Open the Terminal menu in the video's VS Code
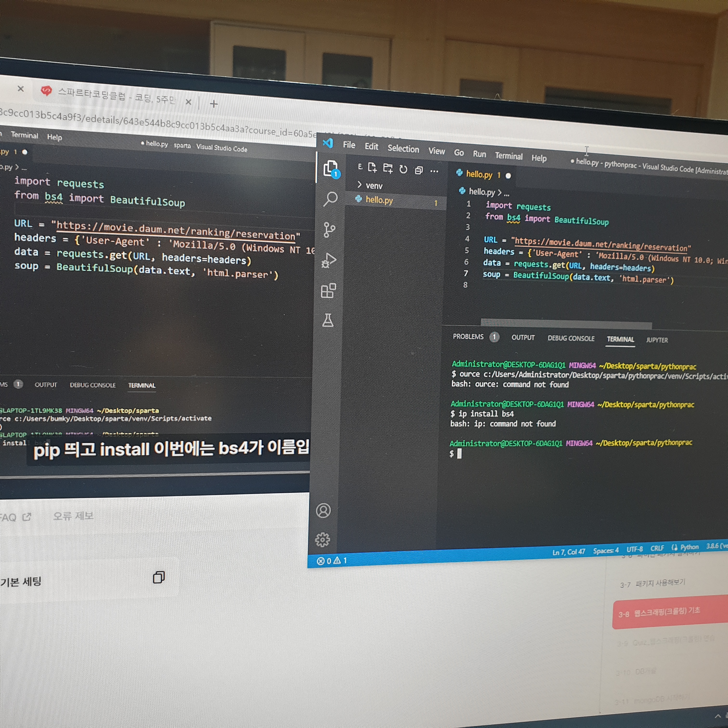 coord(25,135)
